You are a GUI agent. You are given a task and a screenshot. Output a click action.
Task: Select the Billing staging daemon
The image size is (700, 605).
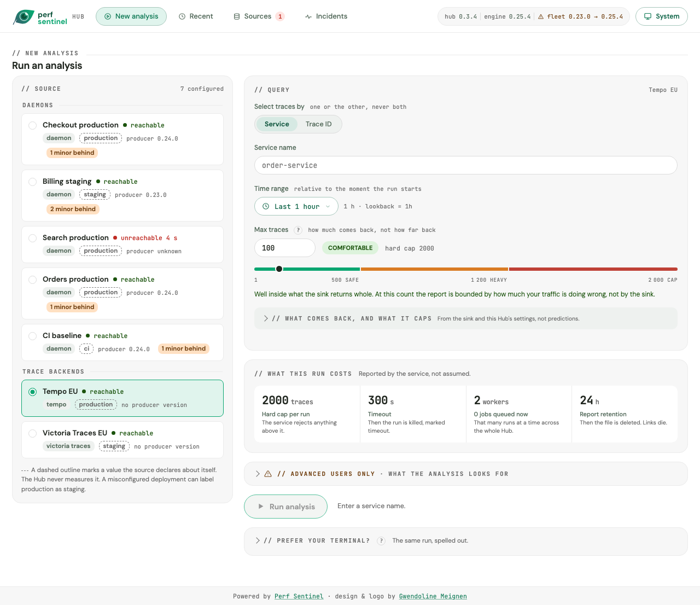coord(122,195)
